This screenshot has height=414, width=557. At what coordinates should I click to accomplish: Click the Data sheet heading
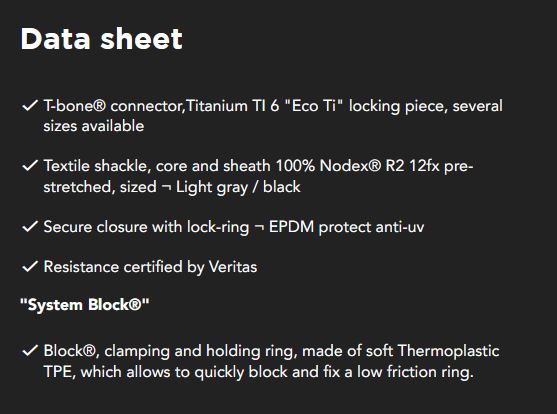tap(102, 38)
